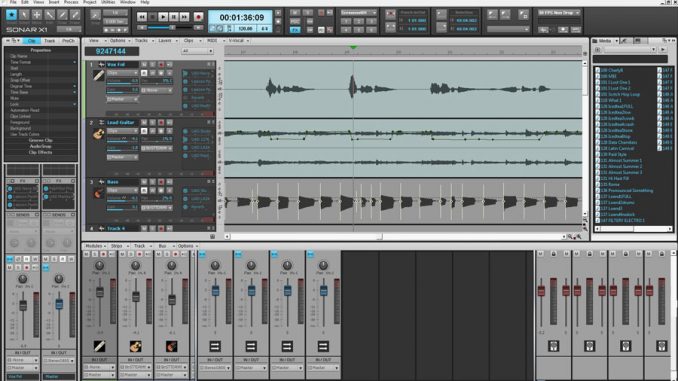Select the Move tool with cross icon
678x381 pixels.
pos(37,15)
